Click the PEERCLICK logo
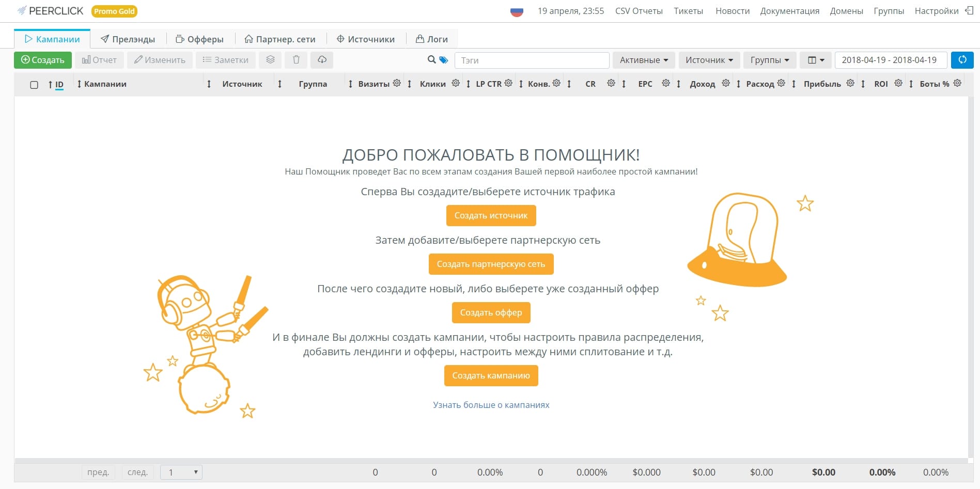980x489 pixels. click(50, 11)
